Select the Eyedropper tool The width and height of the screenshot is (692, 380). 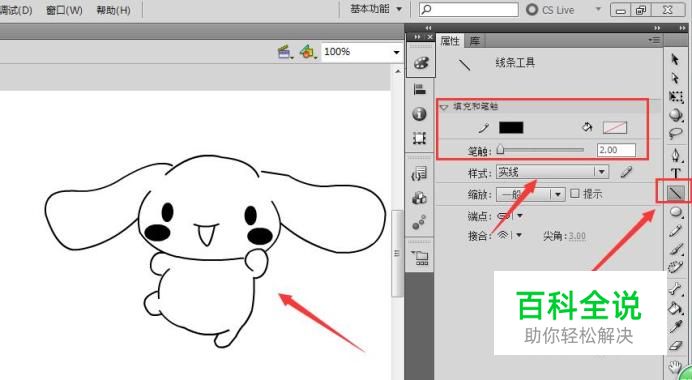(x=675, y=326)
